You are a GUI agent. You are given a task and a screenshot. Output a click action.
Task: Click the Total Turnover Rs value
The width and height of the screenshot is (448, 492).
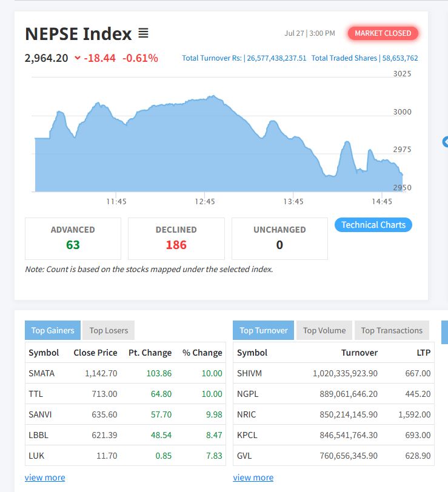point(276,58)
